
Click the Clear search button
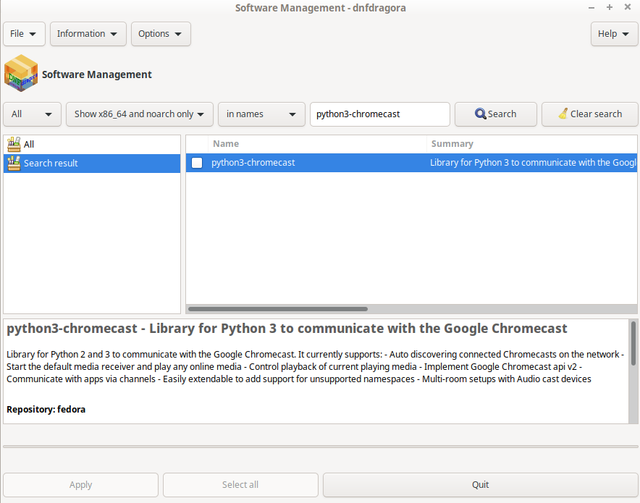pos(590,114)
